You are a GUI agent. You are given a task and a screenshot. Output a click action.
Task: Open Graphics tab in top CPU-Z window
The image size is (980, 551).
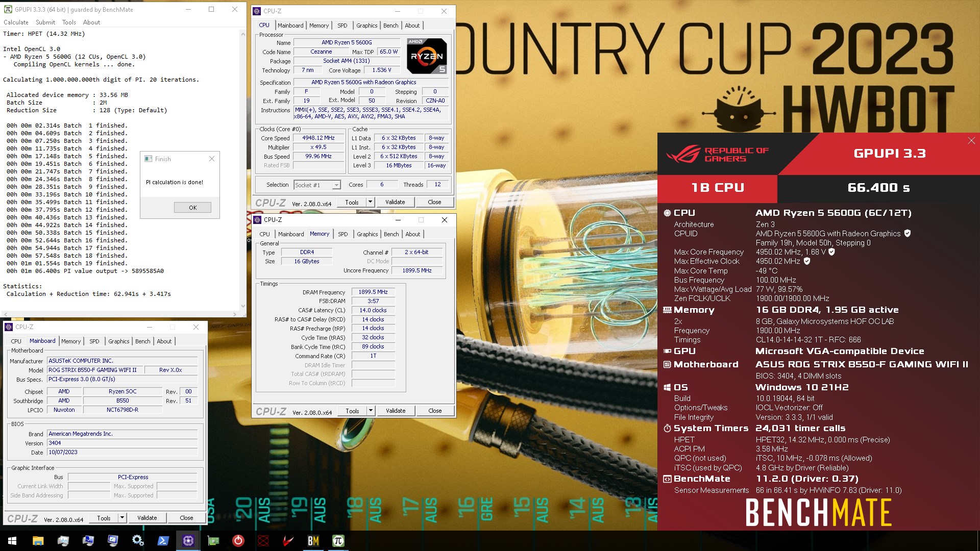(367, 26)
